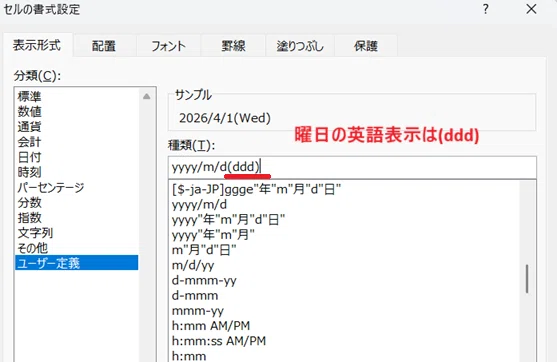The image size is (557, 362).
Task: Switch to the フォント tab
Action: [168, 46]
